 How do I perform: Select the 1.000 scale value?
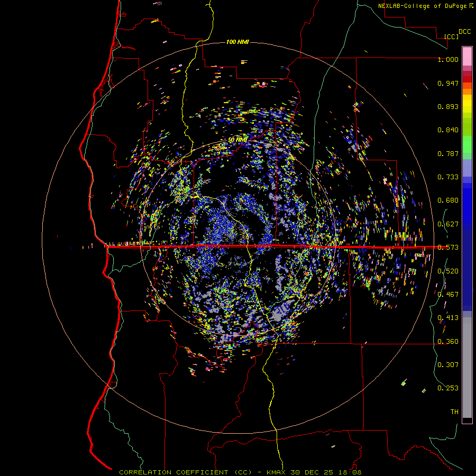click(x=448, y=59)
